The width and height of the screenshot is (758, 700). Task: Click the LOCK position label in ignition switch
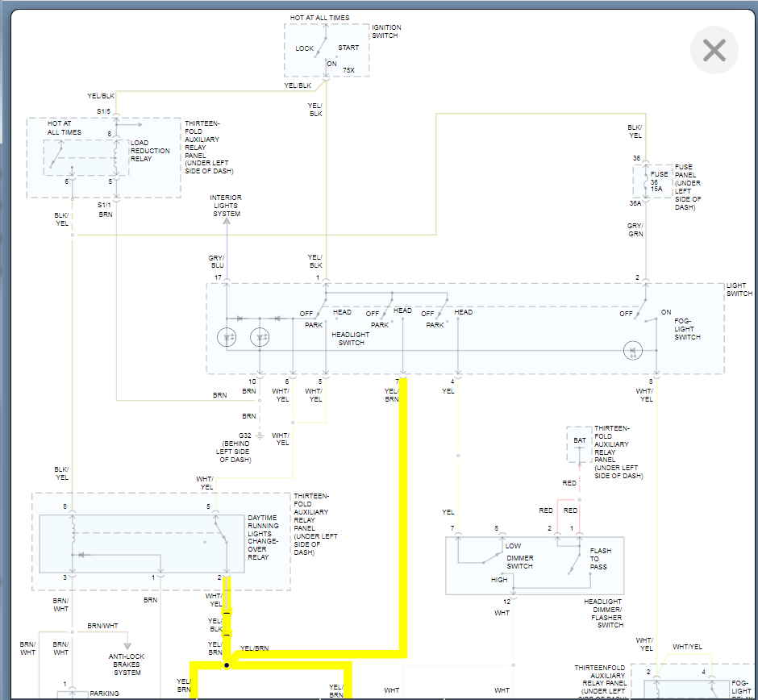(x=305, y=48)
